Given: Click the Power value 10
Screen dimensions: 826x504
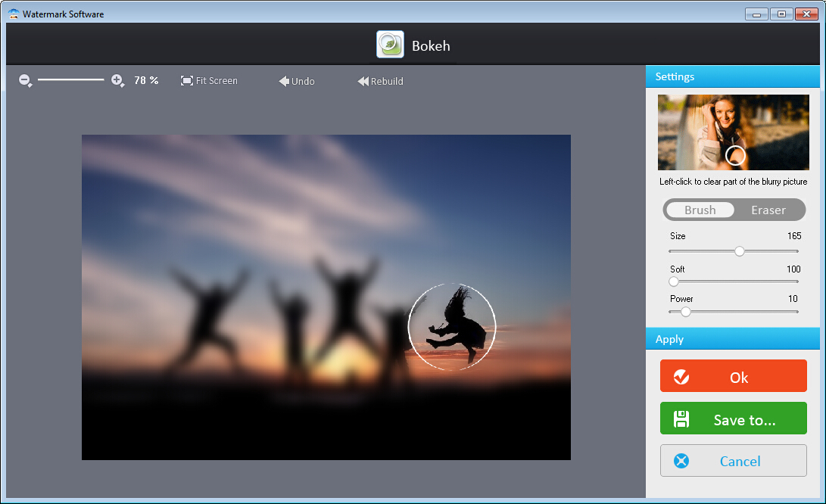Looking at the screenshot, I should [793, 299].
